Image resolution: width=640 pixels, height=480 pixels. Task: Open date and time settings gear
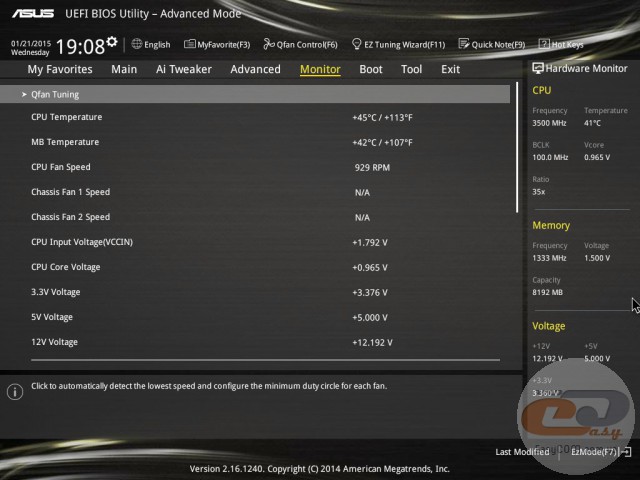pyautogui.click(x=112, y=42)
